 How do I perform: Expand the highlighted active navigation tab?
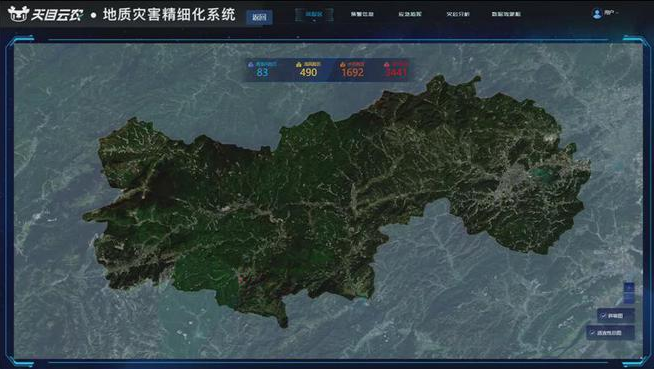tap(314, 14)
